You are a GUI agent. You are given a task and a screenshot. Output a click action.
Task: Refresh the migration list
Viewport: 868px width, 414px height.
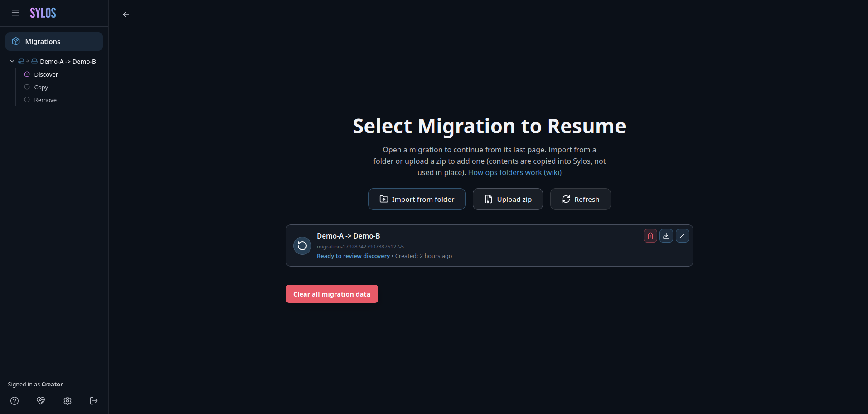tap(581, 199)
